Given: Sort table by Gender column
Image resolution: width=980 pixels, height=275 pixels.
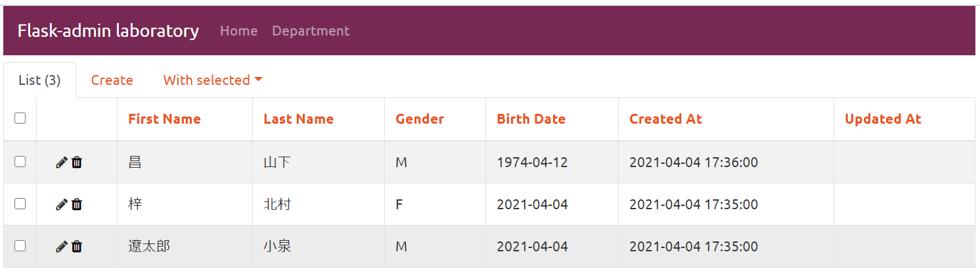Looking at the screenshot, I should point(420,119).
